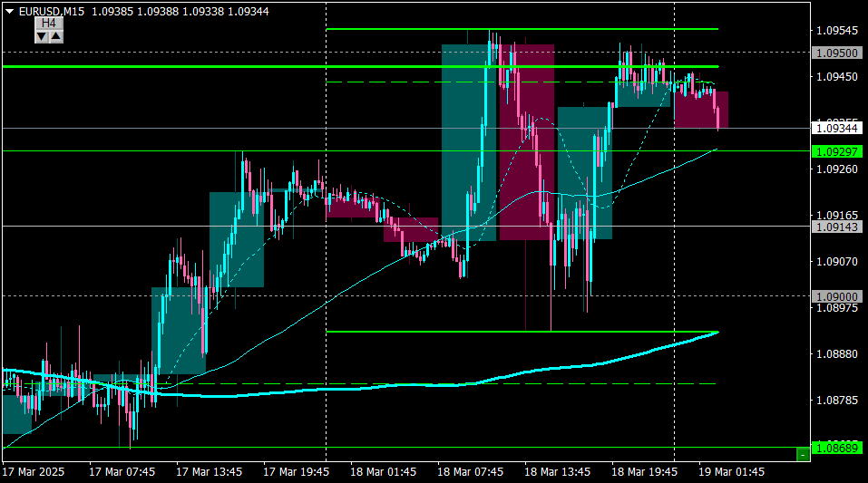The image size is (868, 483).
Task: Click the green minus button at bottom right
Action: click(803, 453)
